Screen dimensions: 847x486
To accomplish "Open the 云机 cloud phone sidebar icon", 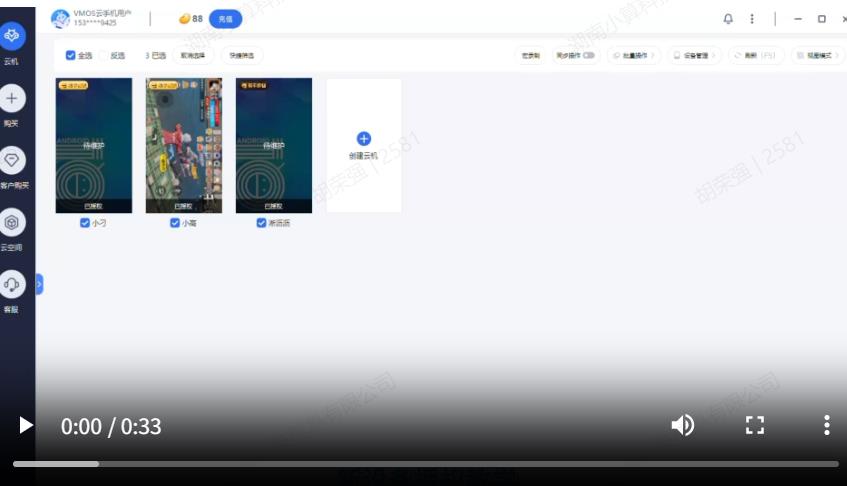I will click(13, 36).
